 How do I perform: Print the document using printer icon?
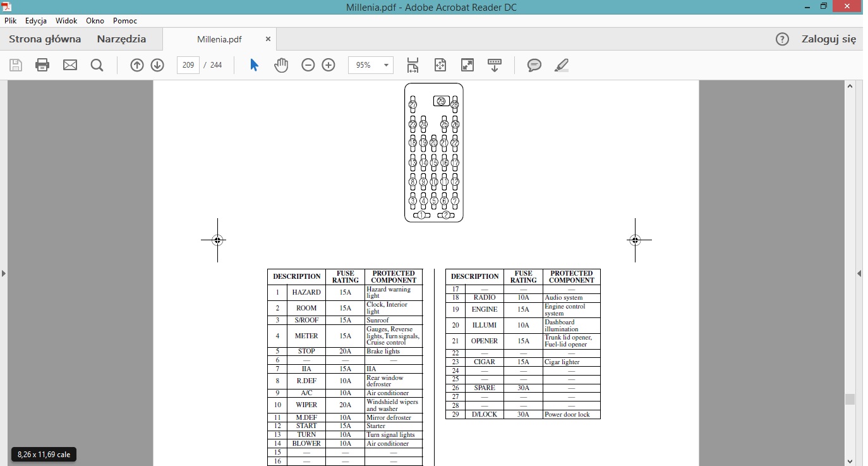click(42, 65)
